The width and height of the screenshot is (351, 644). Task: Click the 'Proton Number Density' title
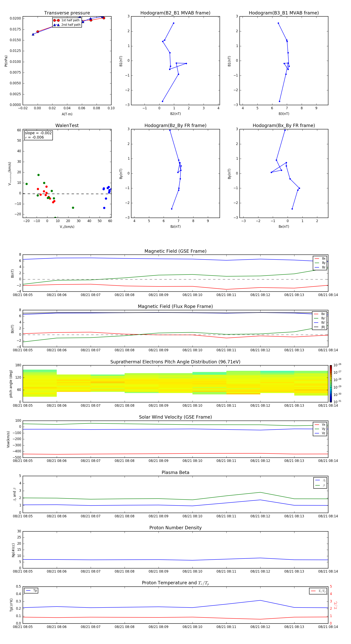(x=175, y=528)
